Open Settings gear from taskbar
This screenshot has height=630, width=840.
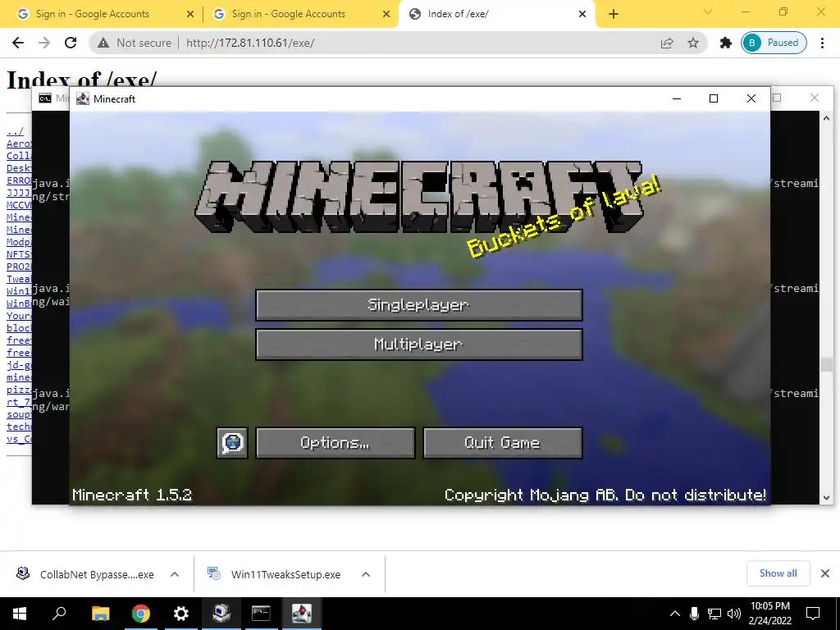(x=181, y=614)
